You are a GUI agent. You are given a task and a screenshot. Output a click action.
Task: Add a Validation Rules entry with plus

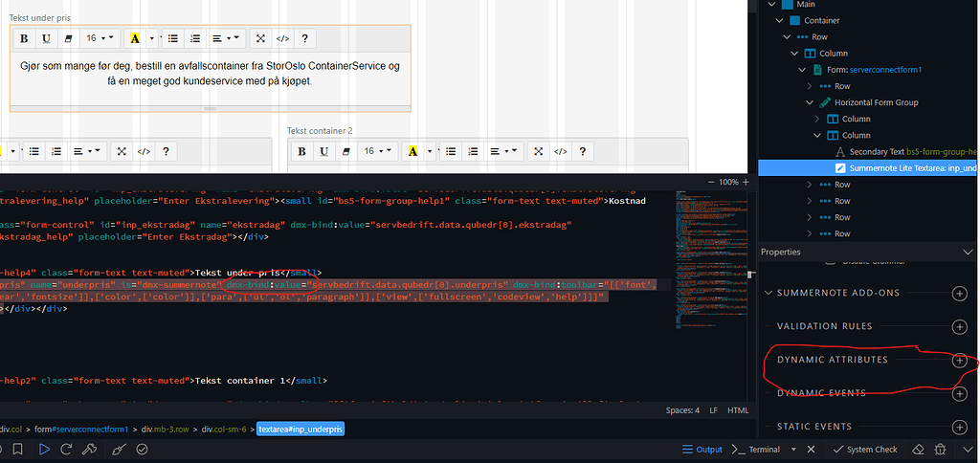(959, 326)
